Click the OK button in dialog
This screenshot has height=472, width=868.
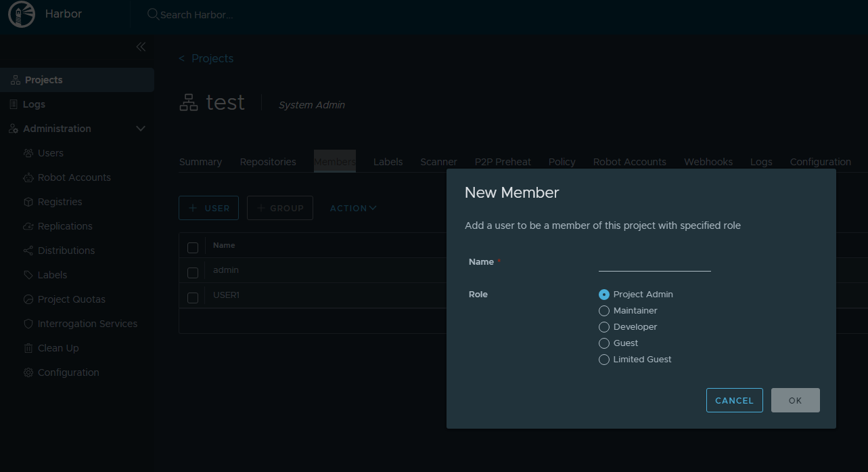tap(795, 400)
